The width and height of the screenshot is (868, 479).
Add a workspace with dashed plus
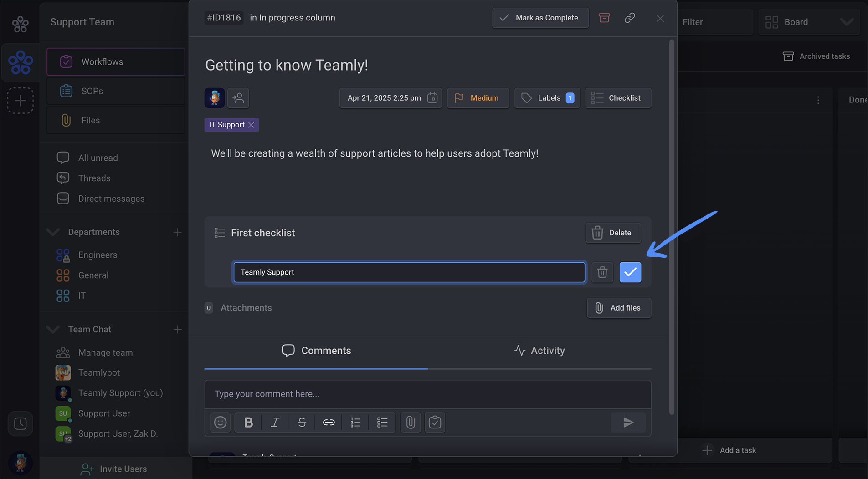20,101
